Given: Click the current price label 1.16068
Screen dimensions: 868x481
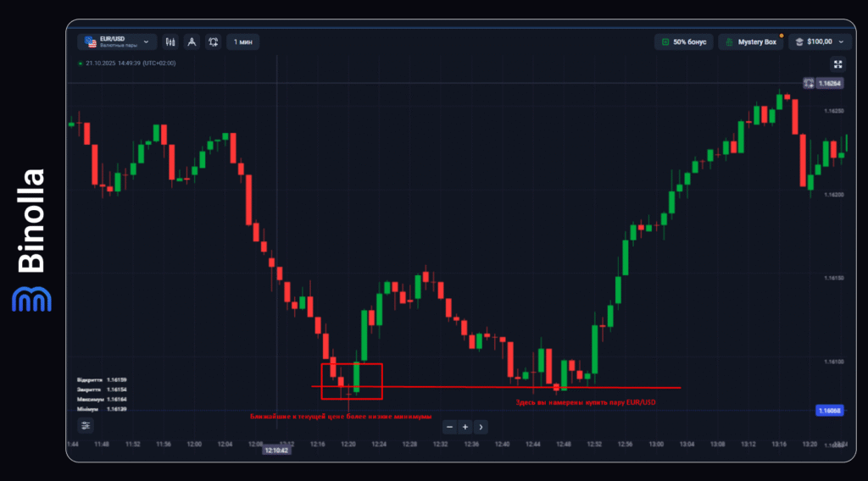Looking at the screenshot, I should point(828,411).
